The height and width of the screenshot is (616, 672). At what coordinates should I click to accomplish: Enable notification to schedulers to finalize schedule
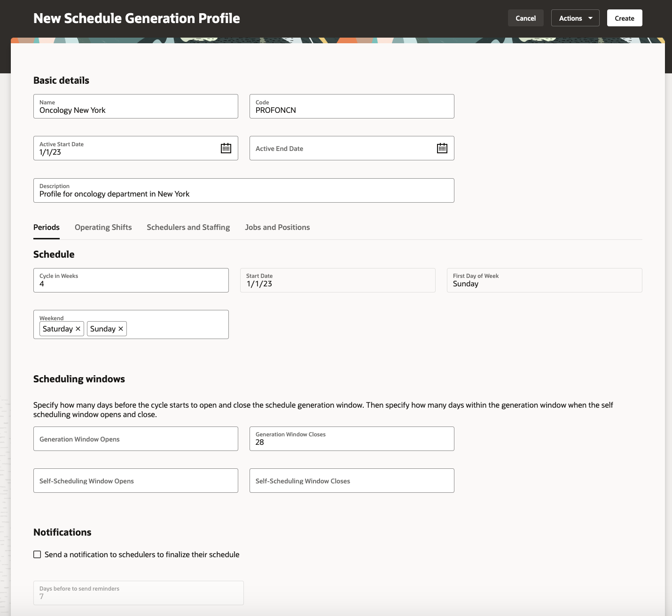click(37, 554)
